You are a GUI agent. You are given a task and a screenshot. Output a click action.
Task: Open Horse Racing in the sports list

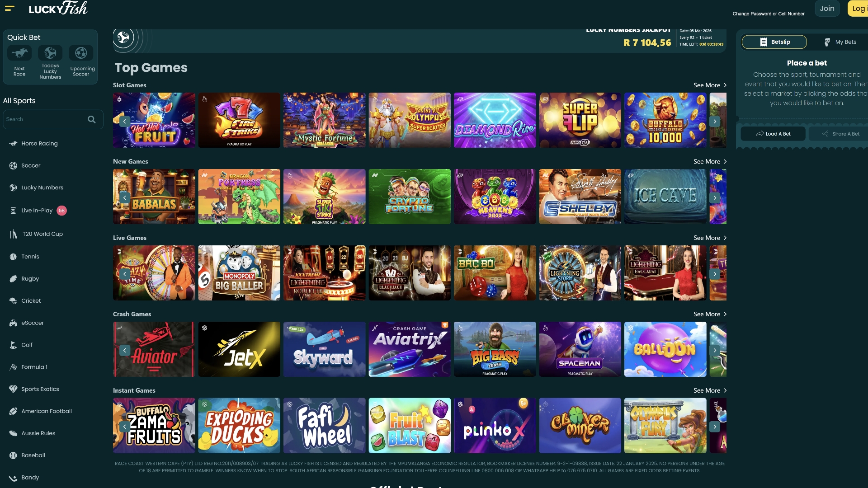39,143
